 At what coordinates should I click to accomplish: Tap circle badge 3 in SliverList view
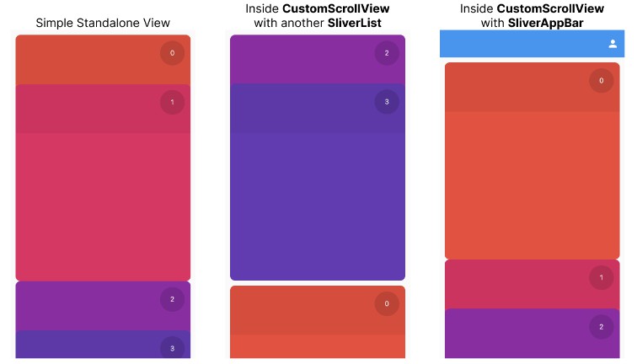click(387, 102)
